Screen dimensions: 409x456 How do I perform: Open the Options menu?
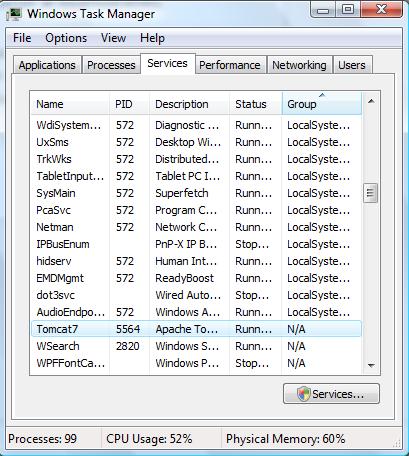coord(66,38)
